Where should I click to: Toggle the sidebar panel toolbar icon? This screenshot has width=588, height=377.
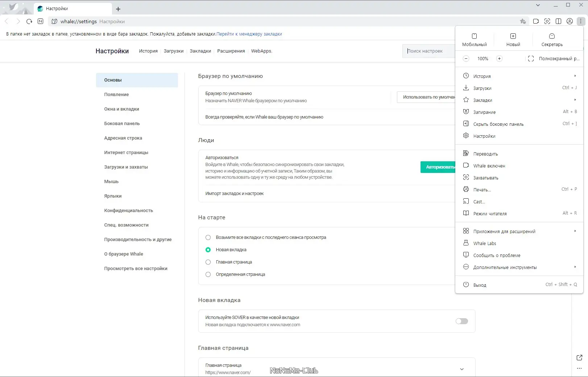click(559, 21)
